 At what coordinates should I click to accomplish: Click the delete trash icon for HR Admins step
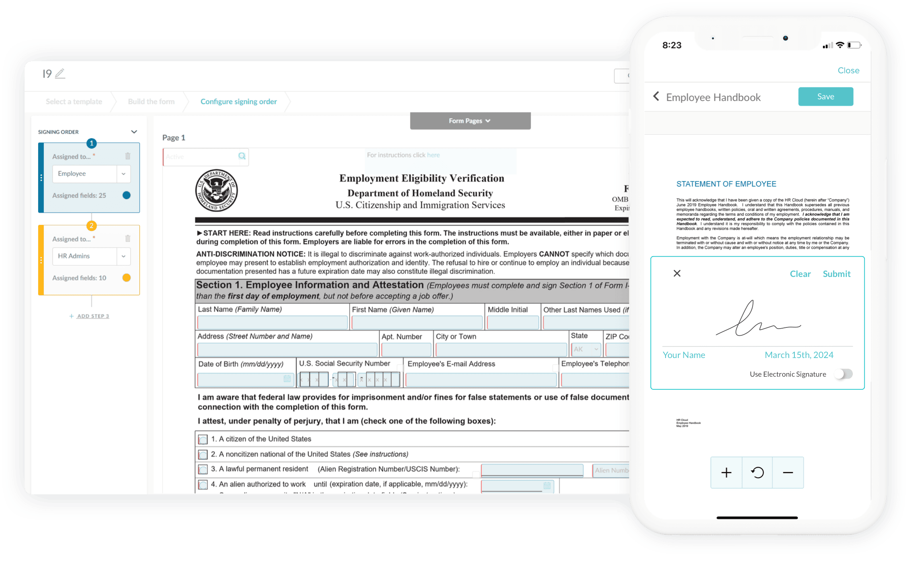128,238
